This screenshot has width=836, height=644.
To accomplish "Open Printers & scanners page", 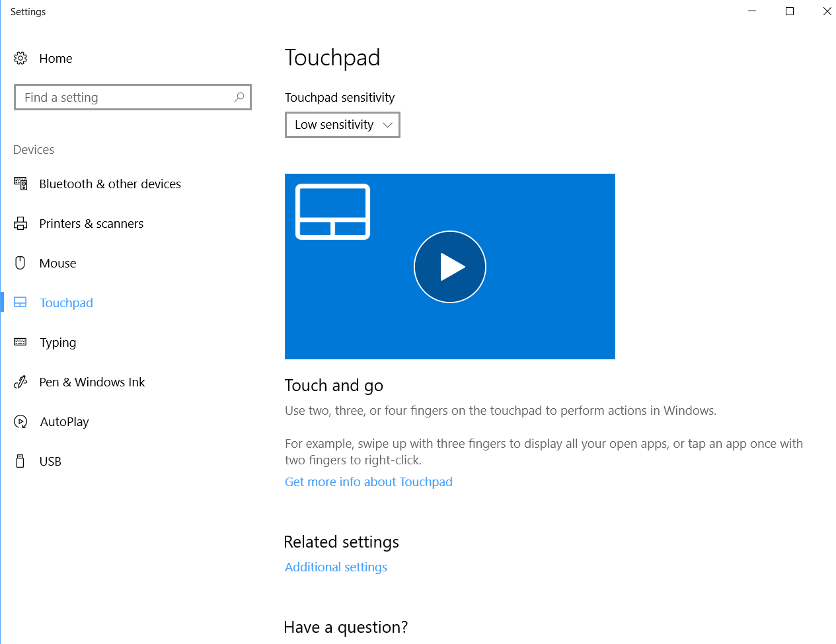I will click(91, 224).
